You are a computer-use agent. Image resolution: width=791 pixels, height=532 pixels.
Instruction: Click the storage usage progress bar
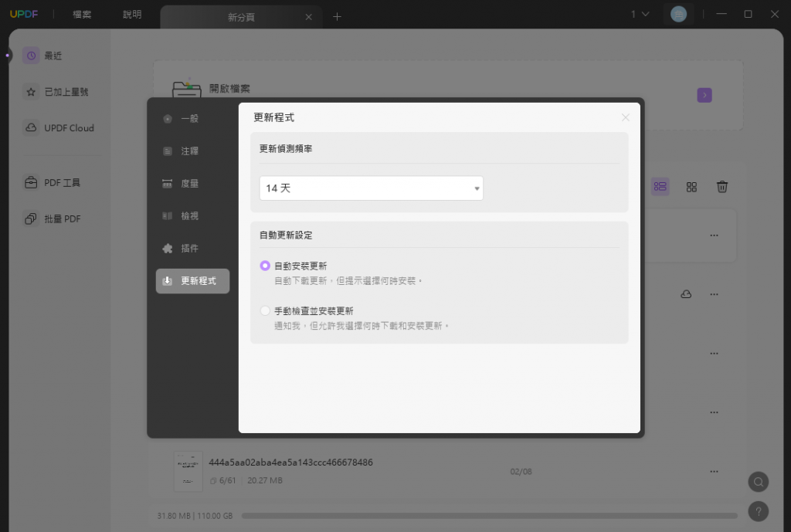489,516
